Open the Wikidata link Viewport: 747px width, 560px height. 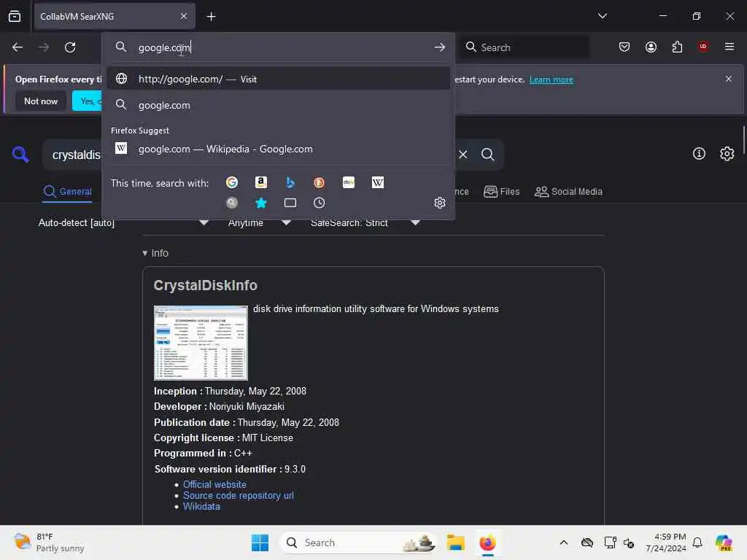point(201,506)
